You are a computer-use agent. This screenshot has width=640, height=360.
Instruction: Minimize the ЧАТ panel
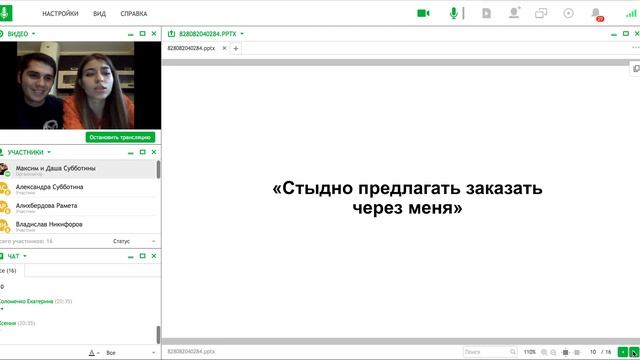(131, 257)
